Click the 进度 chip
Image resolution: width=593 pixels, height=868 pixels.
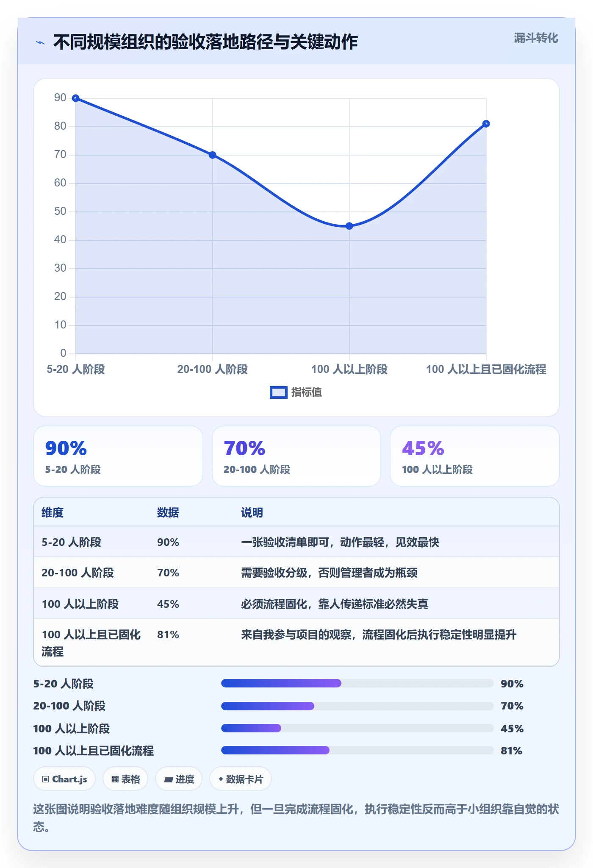(x=179, y=779)
